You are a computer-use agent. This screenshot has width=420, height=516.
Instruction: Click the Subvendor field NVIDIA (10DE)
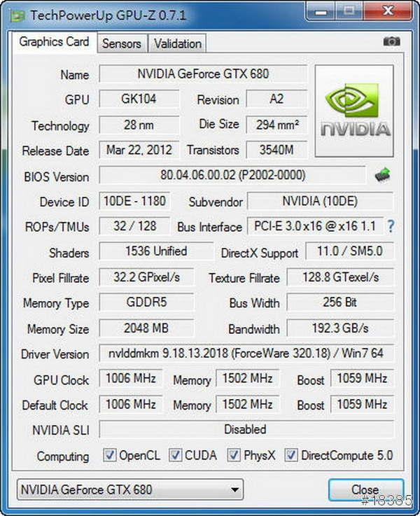pos(320,201)
